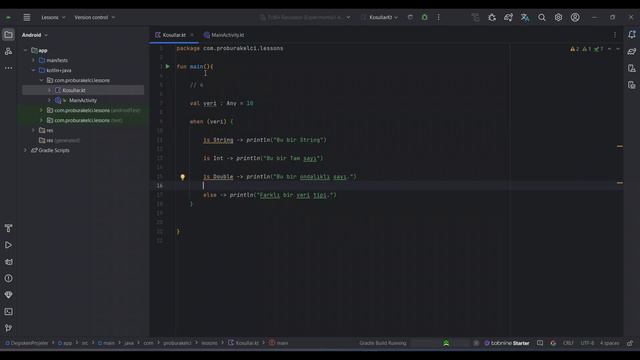The height and width of the screenshot is (360, 640).
Task: Select the res (generated) folder
Action: coord(59,140)
